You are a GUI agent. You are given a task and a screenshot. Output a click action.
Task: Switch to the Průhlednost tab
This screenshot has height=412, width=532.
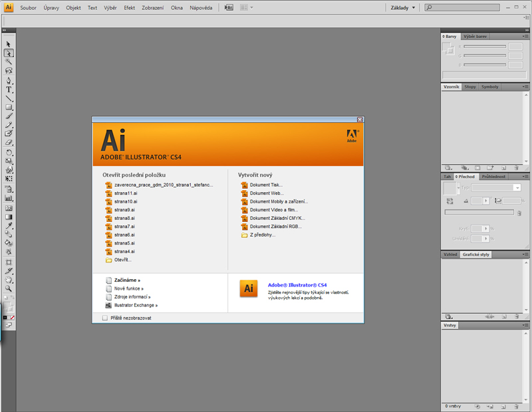(493, 177)
